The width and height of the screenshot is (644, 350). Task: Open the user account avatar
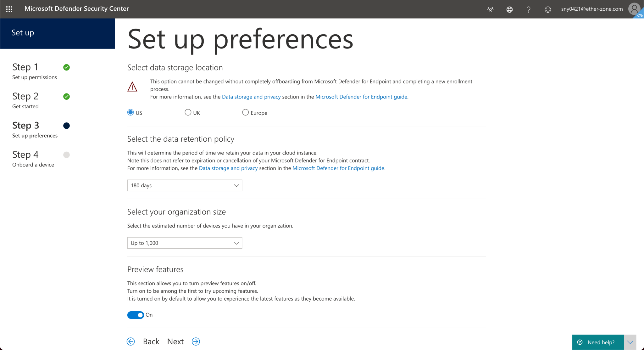[634, 9]
